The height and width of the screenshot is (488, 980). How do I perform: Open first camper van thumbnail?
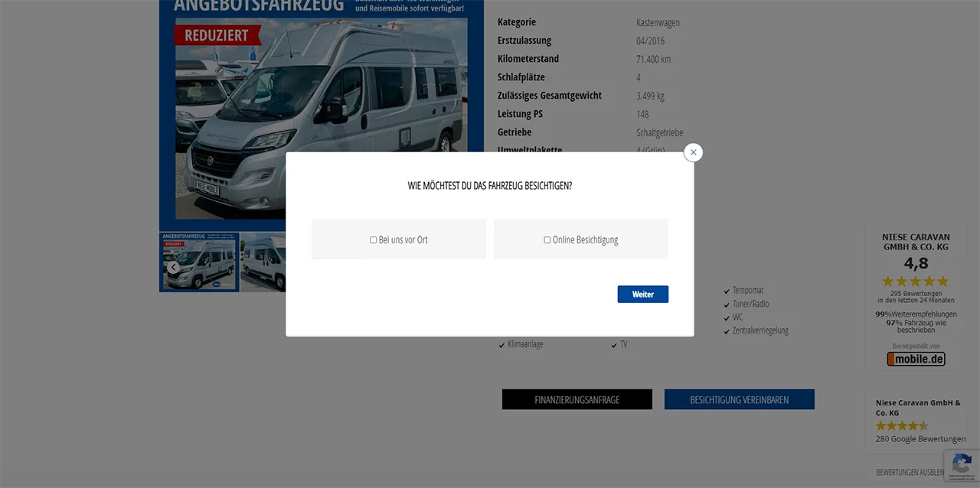click(199, 262)
